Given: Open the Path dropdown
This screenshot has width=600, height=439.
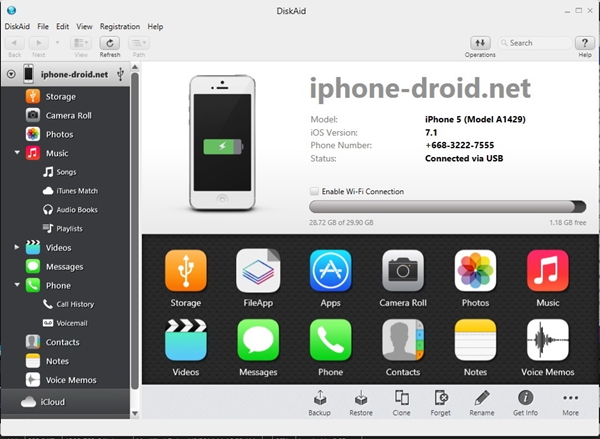Looking at the screenshot, I should [x=139, y=43].
